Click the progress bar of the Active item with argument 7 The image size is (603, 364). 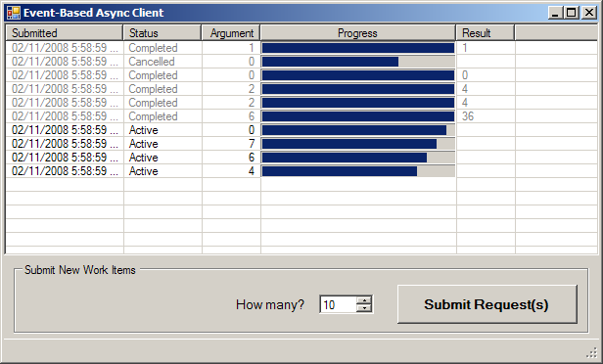coord(358,144)
